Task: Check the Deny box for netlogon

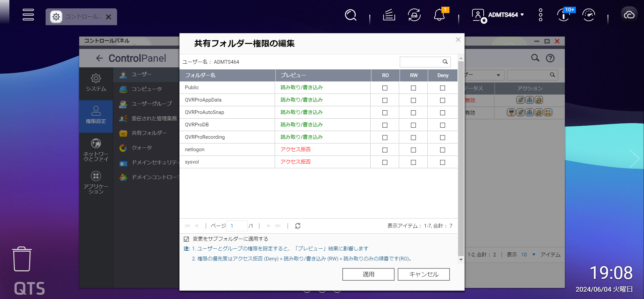Action: point(442,150)
